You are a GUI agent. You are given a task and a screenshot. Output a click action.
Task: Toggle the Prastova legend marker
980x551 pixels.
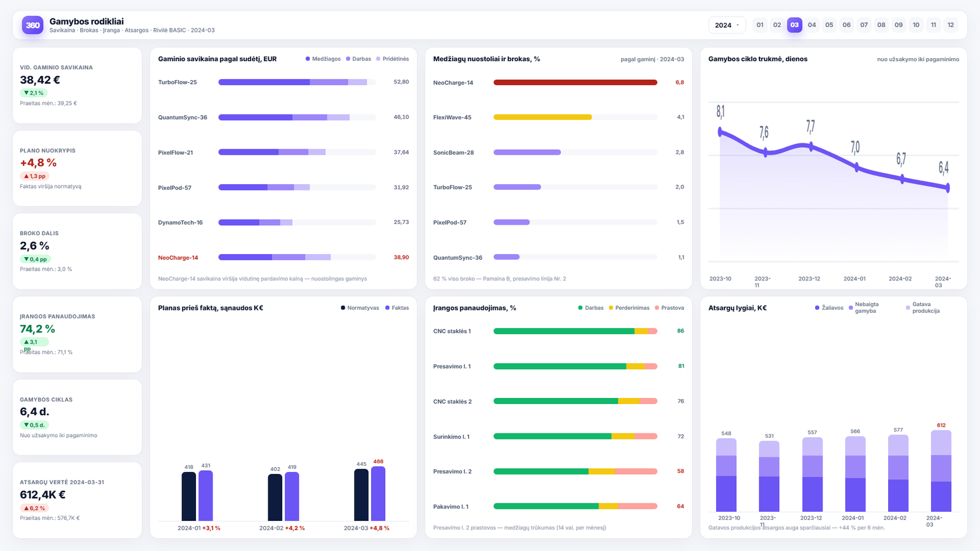coord(657,308)
